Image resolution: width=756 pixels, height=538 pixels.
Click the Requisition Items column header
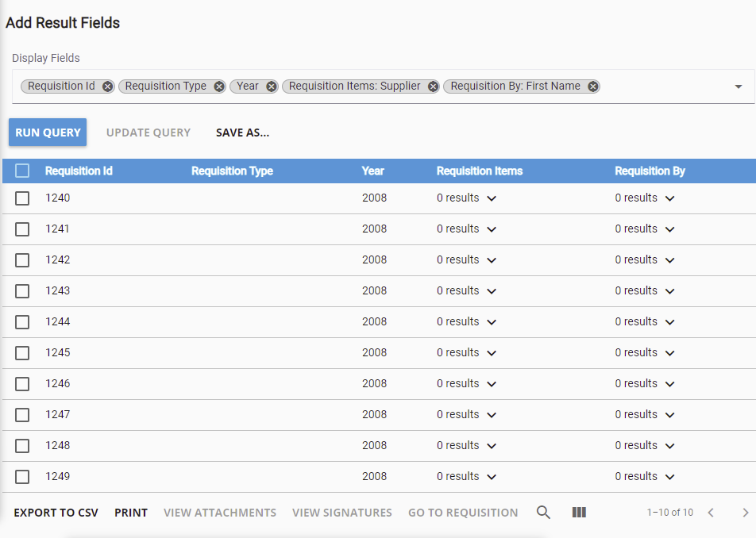point(480,171)
